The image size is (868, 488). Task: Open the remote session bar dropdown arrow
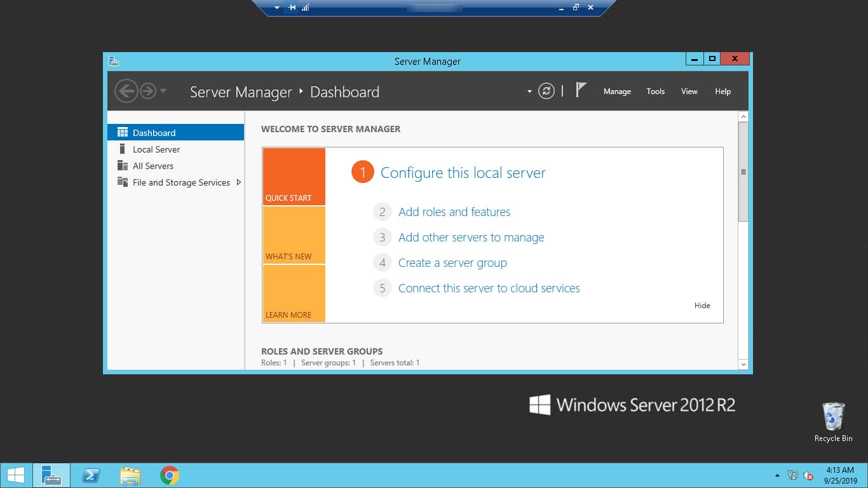pos(277,8)
